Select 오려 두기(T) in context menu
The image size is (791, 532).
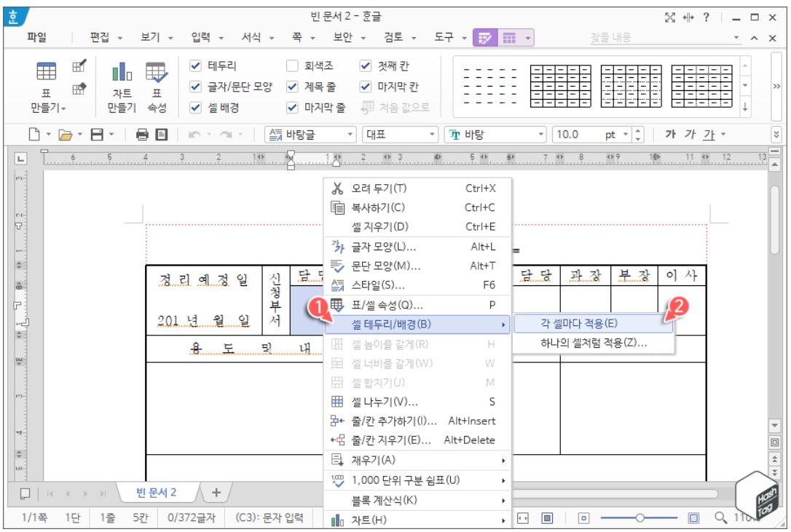(x=417, y=188)
